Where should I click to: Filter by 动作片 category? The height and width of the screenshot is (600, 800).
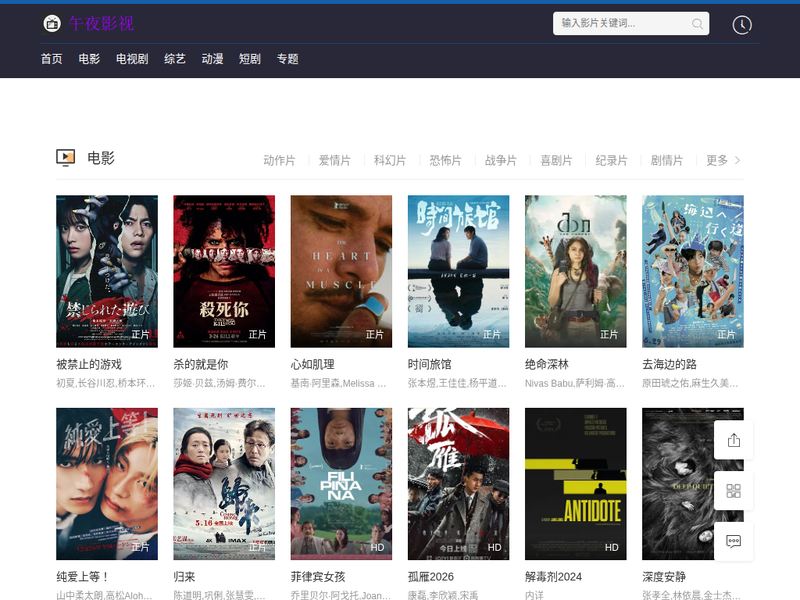(x=279, y=160)
